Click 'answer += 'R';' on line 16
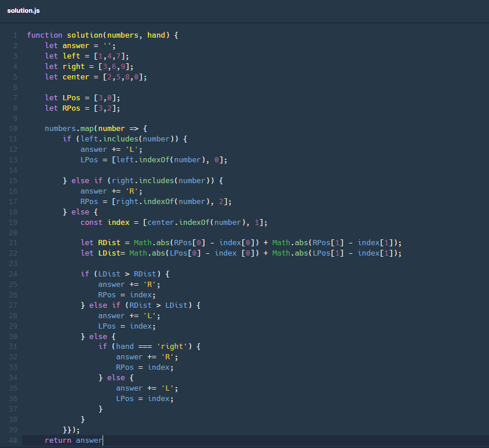The image size is (489, 448). (111, 191)
